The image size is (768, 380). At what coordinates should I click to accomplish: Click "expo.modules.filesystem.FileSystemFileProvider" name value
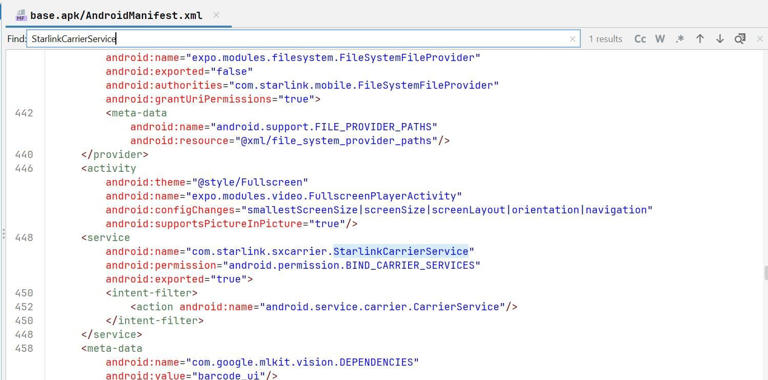[x=333, y=57]
